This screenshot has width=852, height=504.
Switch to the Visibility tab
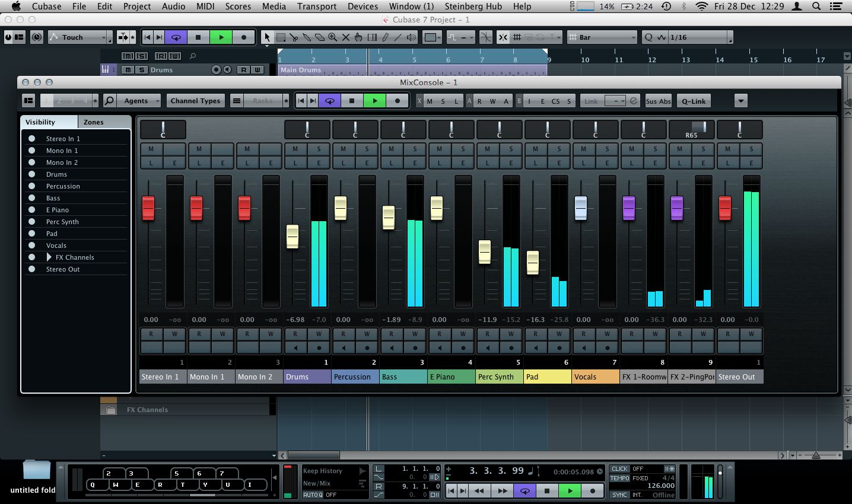coord(49,122)
